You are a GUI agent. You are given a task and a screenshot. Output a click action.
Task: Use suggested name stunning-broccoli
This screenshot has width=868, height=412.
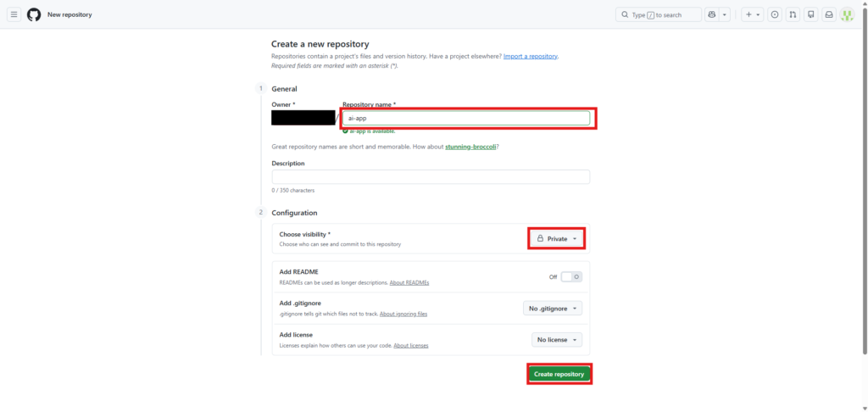(x=470, y=147)
